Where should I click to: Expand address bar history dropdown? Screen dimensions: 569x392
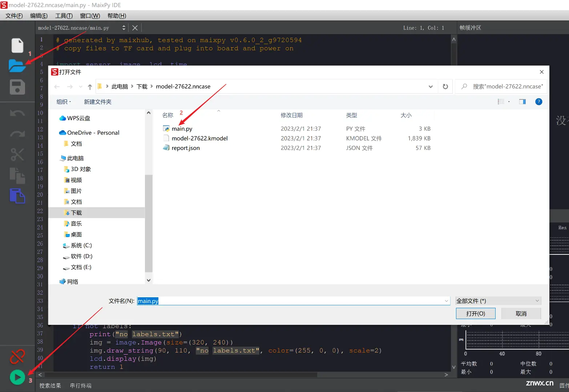[x=431, y=86]
